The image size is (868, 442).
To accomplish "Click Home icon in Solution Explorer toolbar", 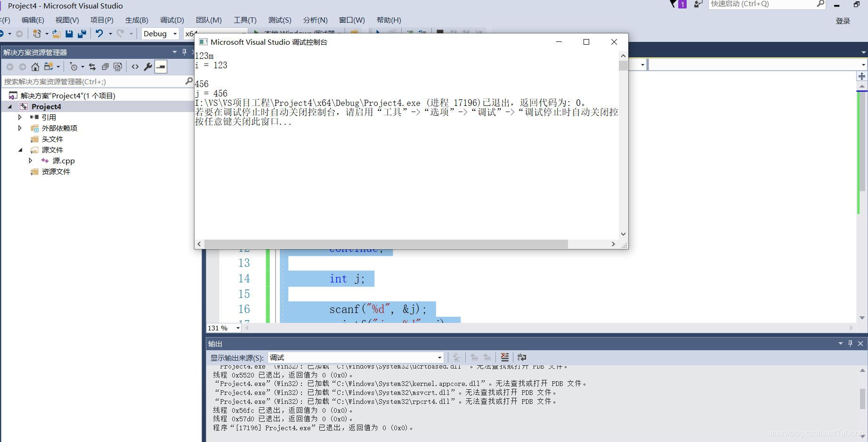I will pos(35,67).
